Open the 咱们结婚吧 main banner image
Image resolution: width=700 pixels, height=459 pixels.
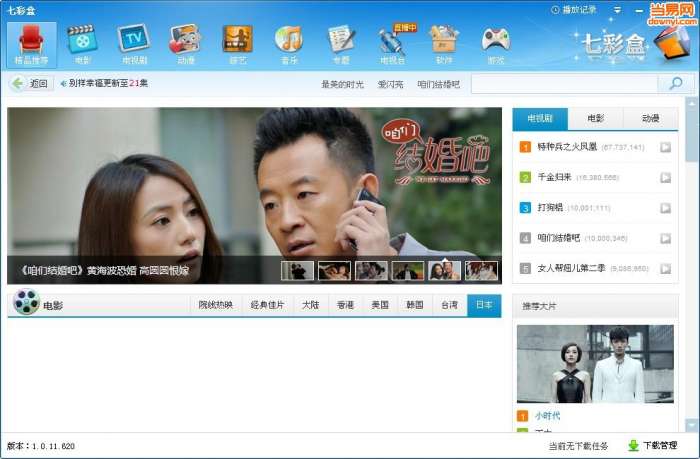tap(254, 196)
